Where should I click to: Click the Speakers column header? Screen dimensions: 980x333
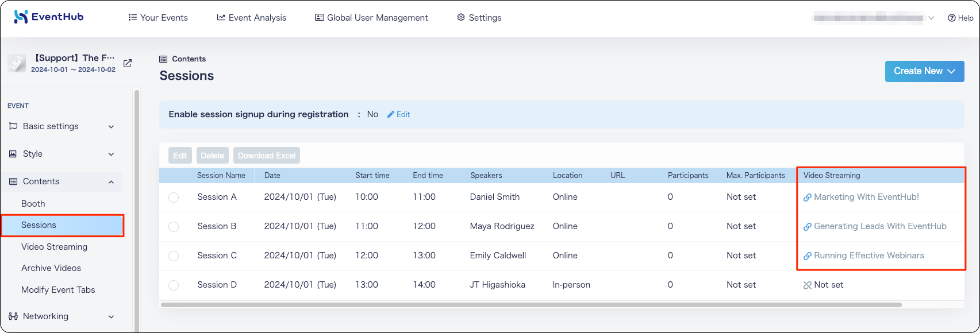(486, 176)
